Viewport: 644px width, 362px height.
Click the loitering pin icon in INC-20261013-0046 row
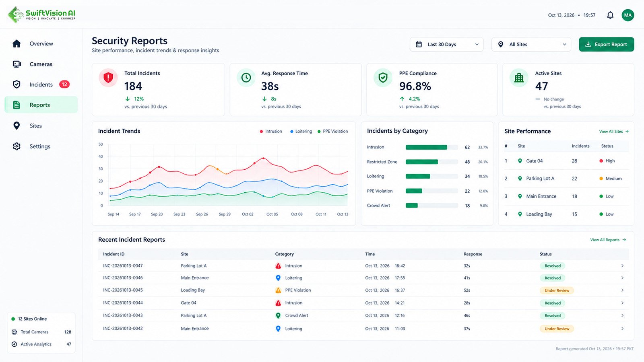(278, 278)
